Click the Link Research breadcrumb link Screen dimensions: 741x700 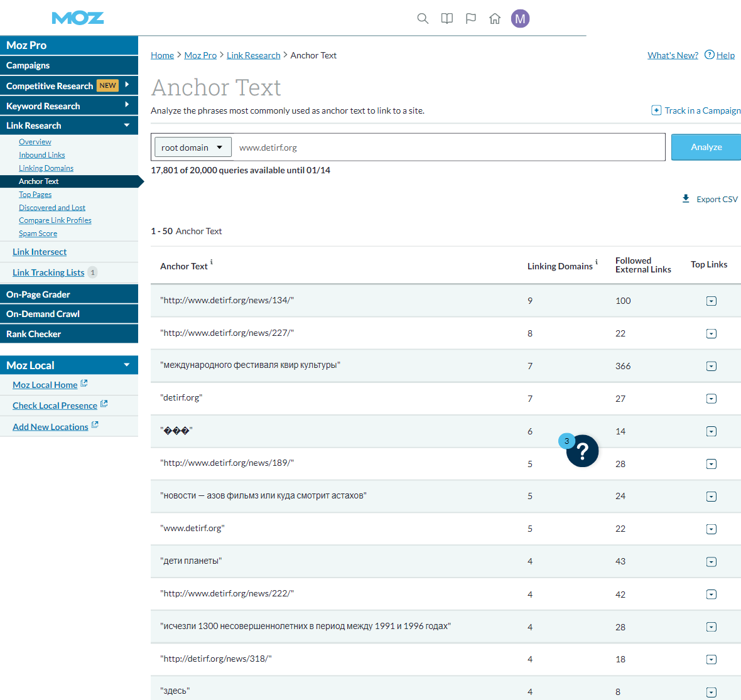tap(253, 55)
